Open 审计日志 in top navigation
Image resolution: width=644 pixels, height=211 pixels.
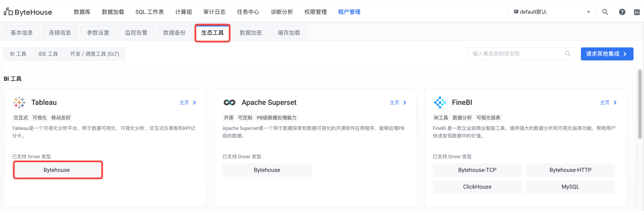215,12
